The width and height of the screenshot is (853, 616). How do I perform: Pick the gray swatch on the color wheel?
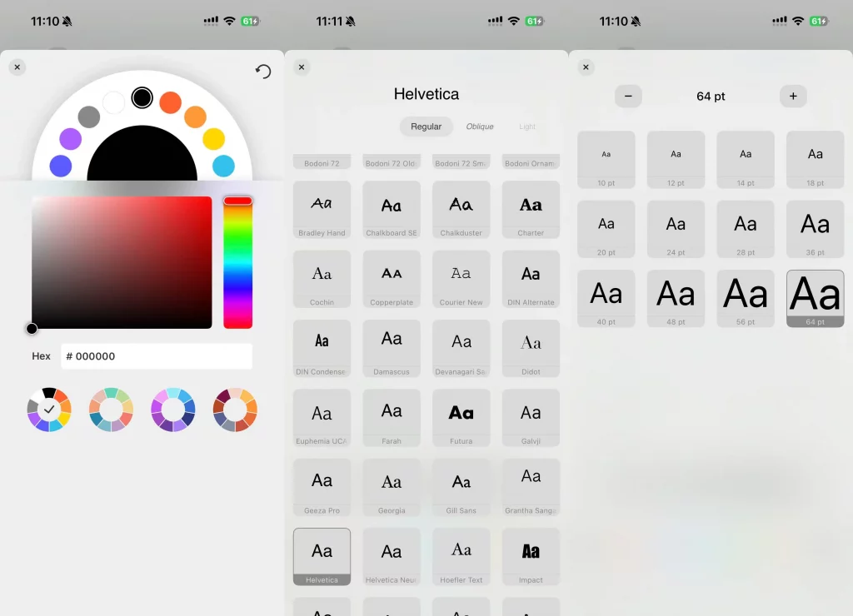[88, 117]
